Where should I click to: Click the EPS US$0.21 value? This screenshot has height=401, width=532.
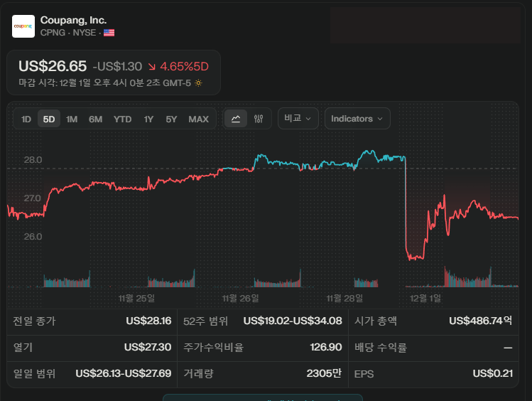pos(493,373)
